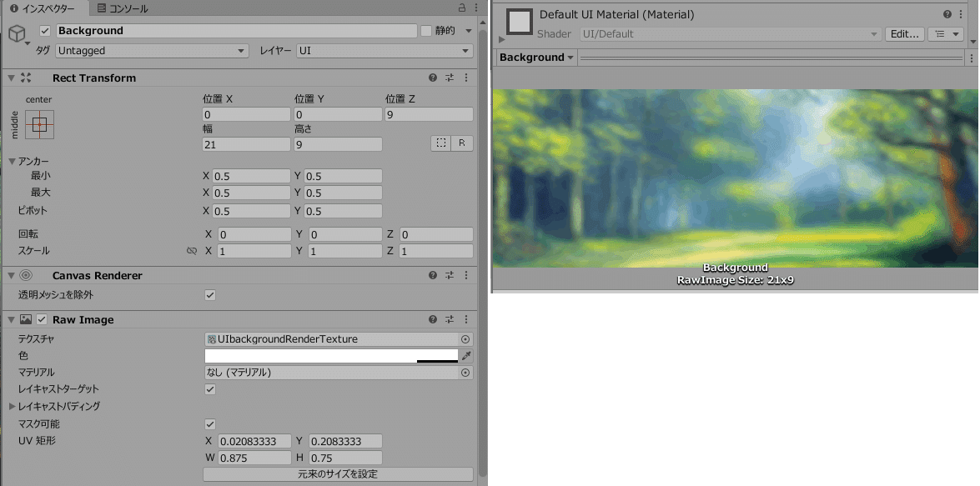Open Rect Transform help icon

coord(433,78)
